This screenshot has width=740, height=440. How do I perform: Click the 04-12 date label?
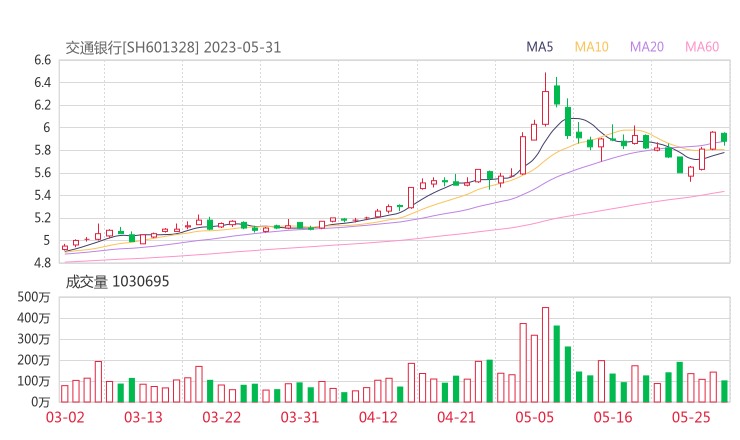378,417
